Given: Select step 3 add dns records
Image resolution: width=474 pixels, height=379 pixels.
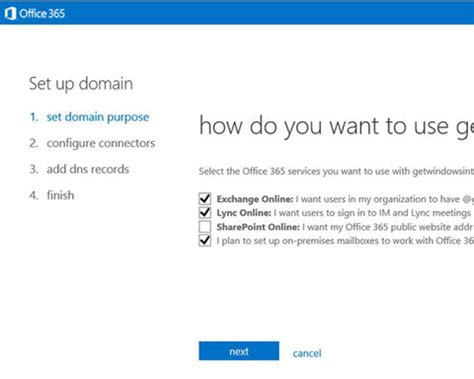Looking at the screenshot, I should [x=79, y=169].
